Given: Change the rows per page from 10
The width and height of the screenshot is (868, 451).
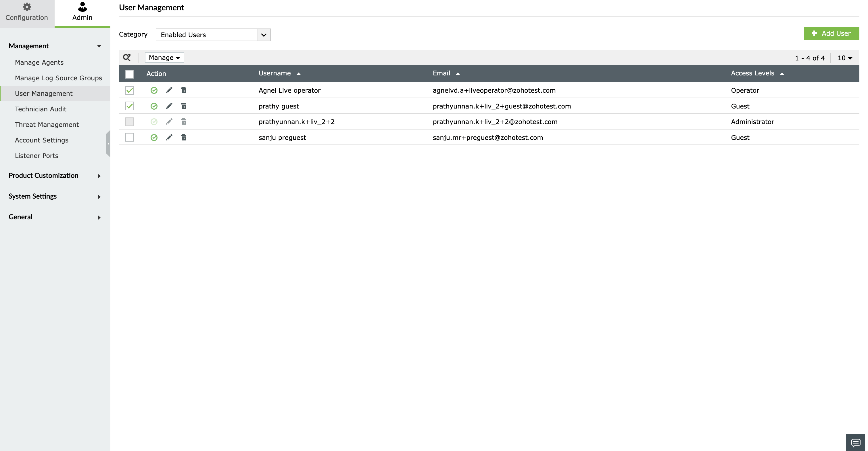Looking at the screenshot, I should tap(845, 58).
